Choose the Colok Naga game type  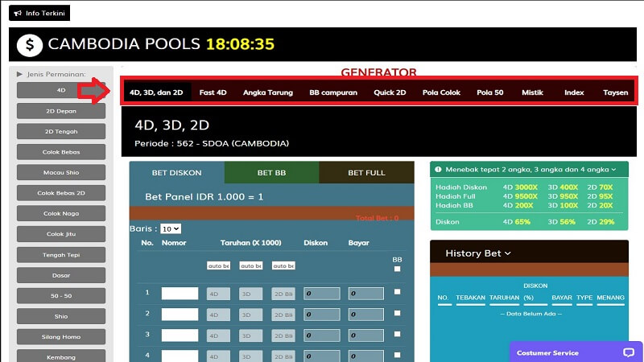[61, 213]
